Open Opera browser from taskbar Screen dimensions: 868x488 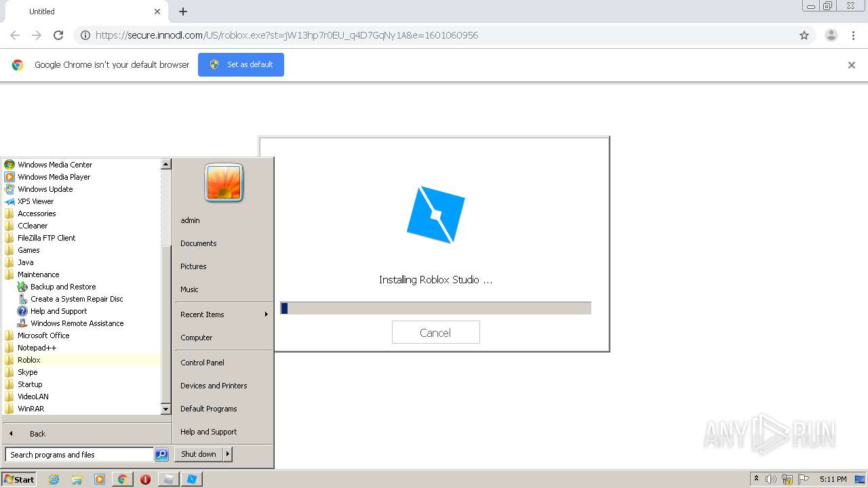[x=145, y=479]
